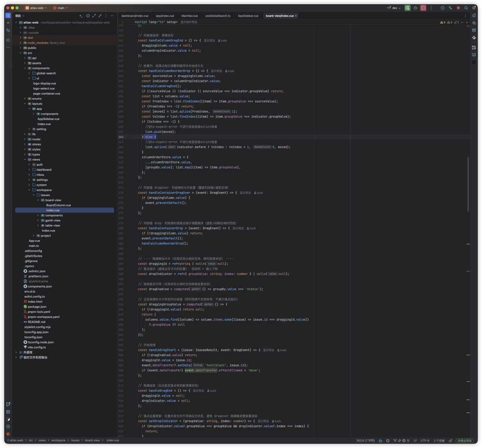Expand the node_modules folder
Screen dimensions: 482x448
coord(21,43)
